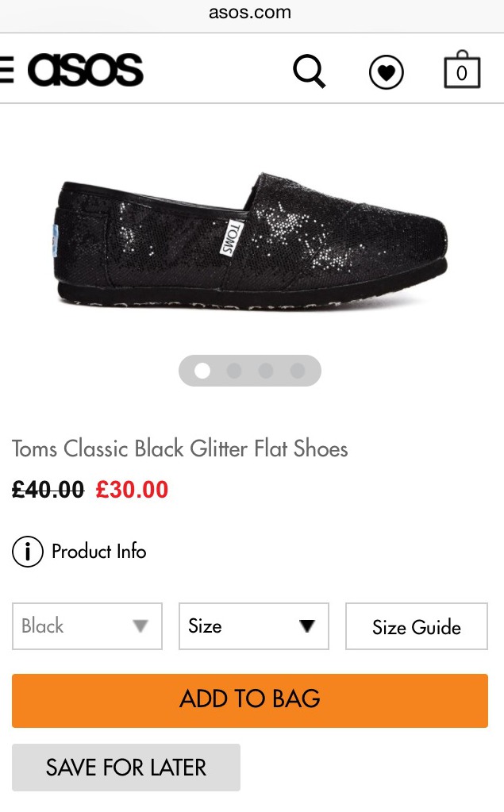Open Product Info details
Viewport: 504px width, 812px height.
tap(98, 552)
